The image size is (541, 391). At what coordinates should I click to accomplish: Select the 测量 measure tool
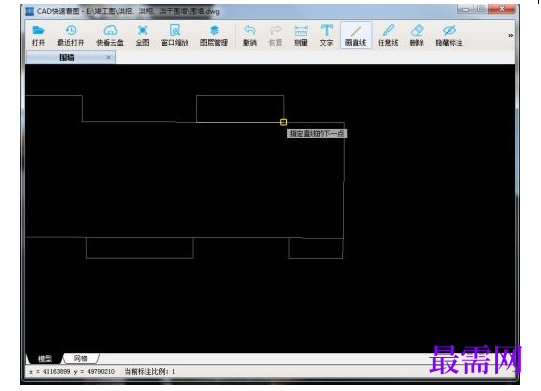pos(301,35)
